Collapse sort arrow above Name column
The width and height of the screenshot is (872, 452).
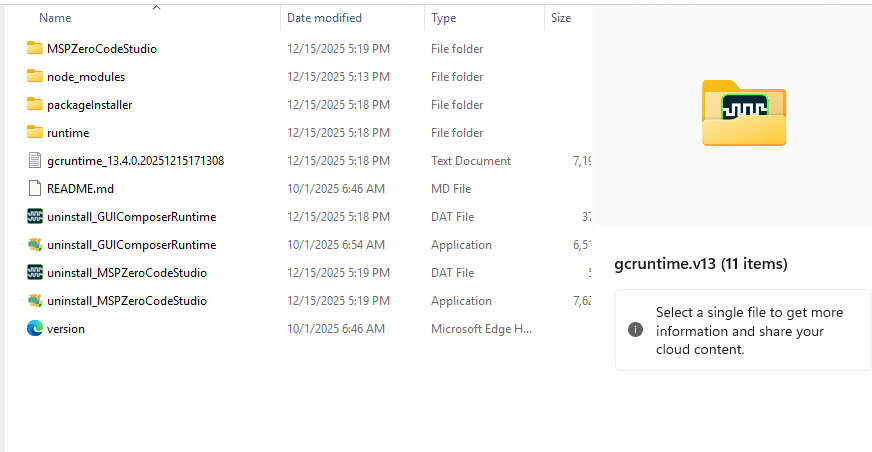(156, 7)
